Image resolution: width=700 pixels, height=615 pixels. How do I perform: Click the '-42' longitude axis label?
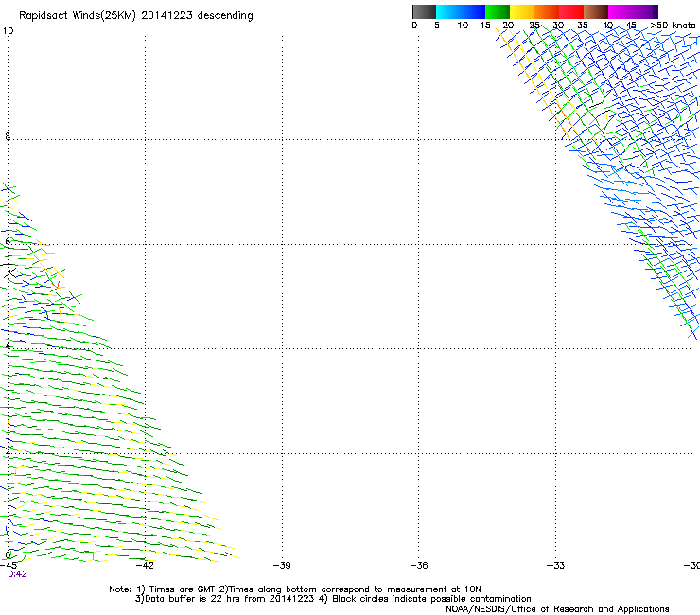click(145, 566)
